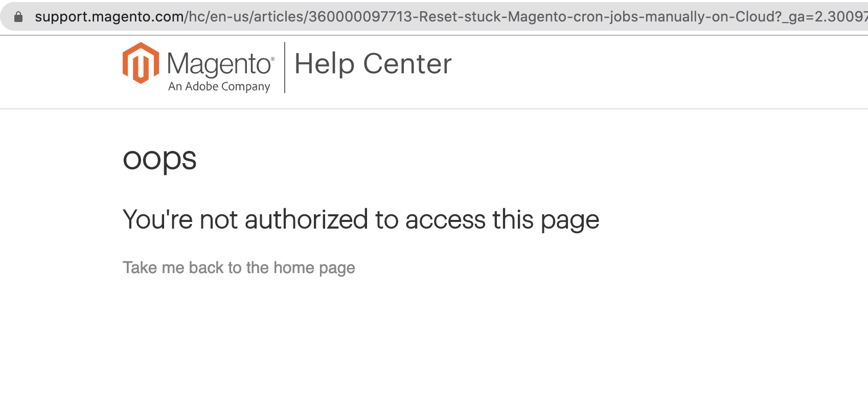Image resolution: width=868 pixels, height=403 pixels.
Task: Click the word "authorized" in the error heading
Action: tap(306, 219)
